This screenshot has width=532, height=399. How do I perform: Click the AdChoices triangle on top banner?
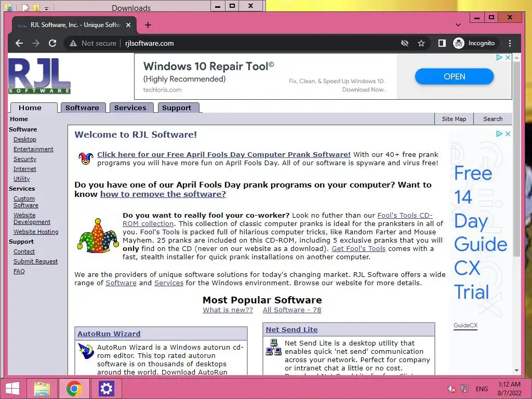499,57
